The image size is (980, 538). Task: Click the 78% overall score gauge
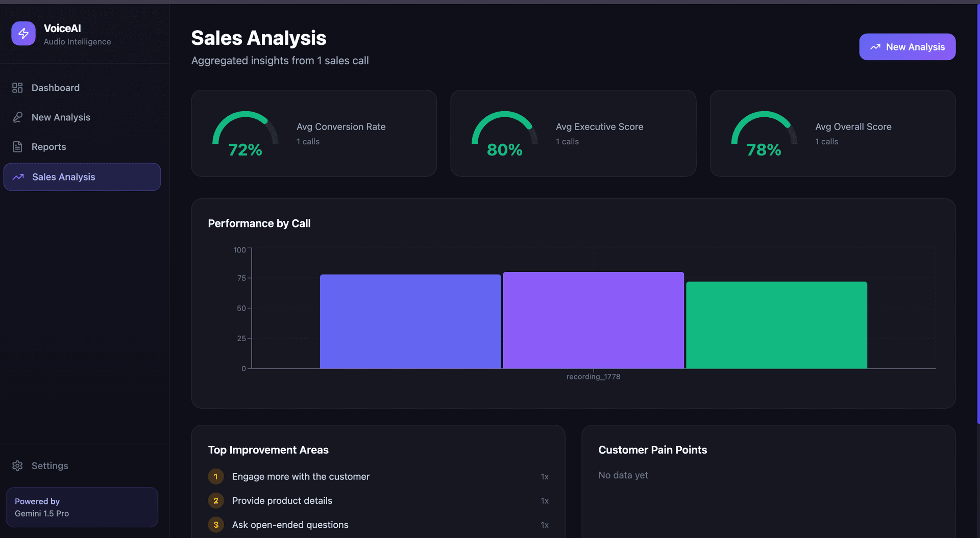(x=764, y=134)
